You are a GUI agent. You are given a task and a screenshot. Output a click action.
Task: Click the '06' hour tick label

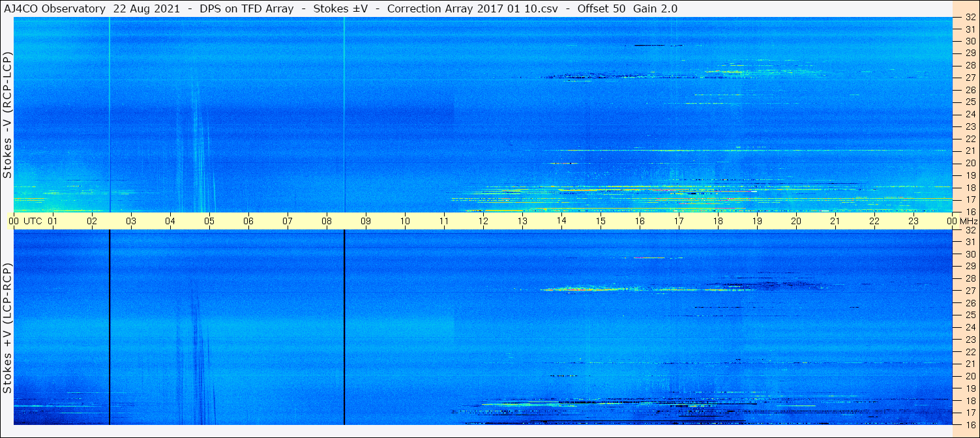coord(248,221)
